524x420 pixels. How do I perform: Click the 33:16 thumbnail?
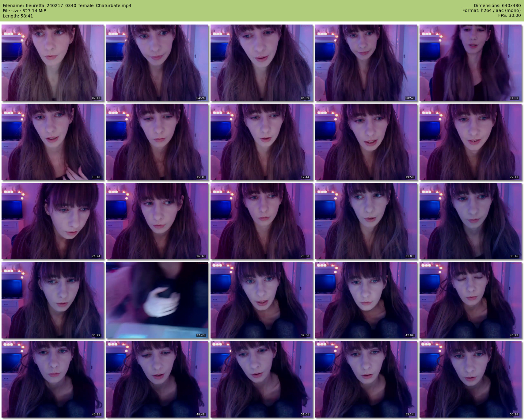tap(471, 221)
